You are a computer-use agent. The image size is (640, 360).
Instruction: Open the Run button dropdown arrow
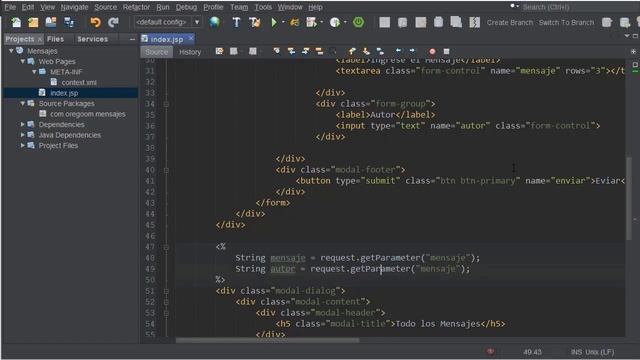coord(283,22)
